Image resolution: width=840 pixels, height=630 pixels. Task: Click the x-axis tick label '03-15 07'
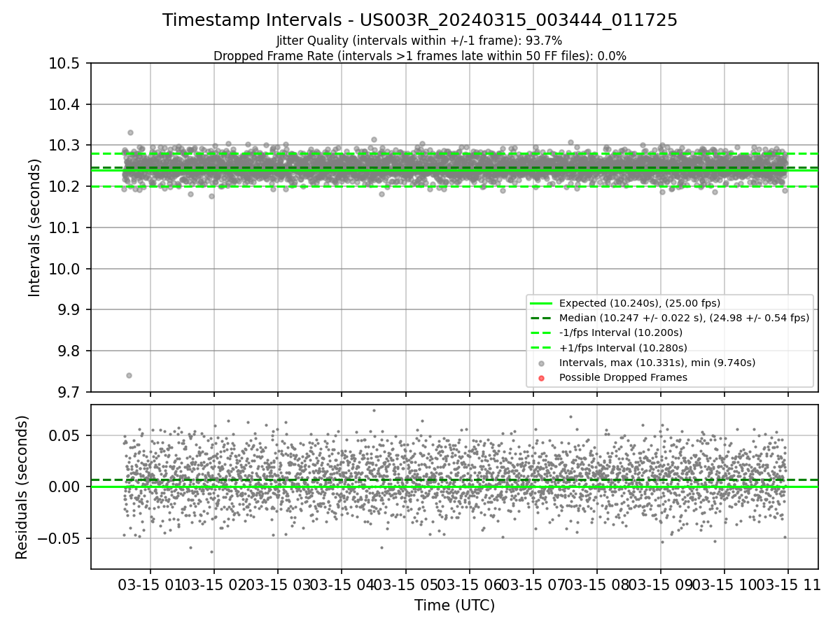click(533, 584)
